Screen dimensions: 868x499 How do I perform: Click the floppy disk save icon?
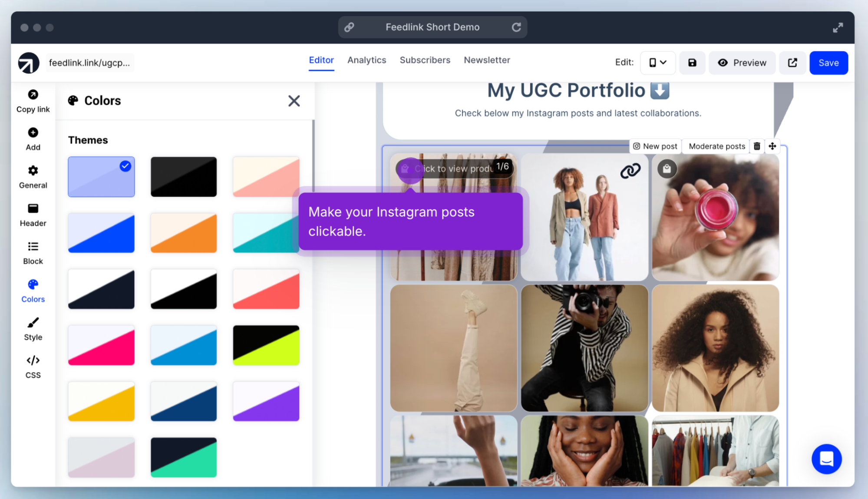coord(692,63)
